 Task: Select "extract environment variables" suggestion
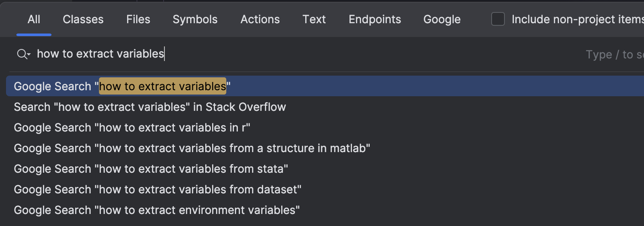click(x=325, y=210)
